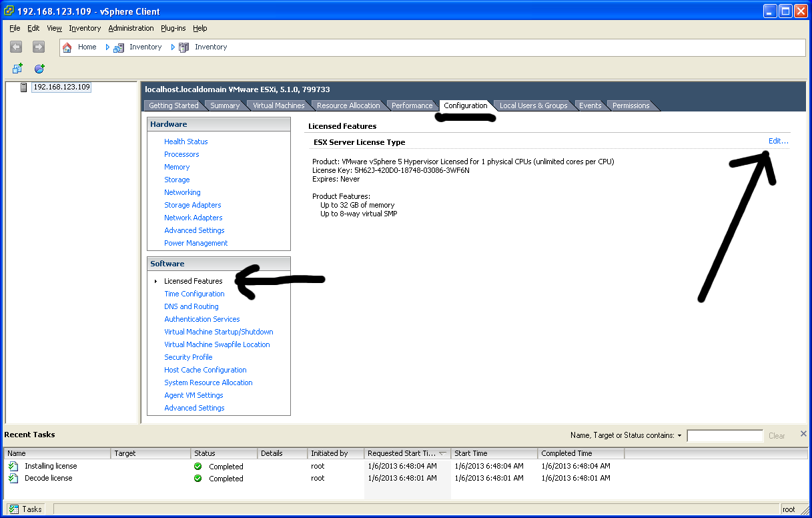
Task: Open Storage hardware link
Action: tap(177, 180)
